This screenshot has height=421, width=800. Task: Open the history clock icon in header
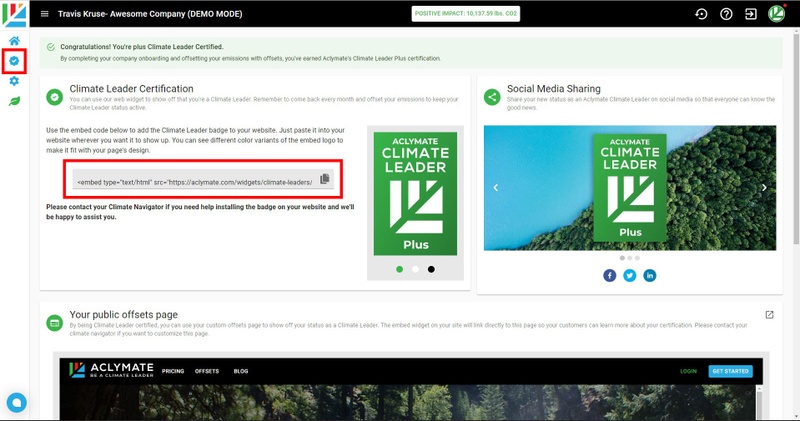(702, 14)
